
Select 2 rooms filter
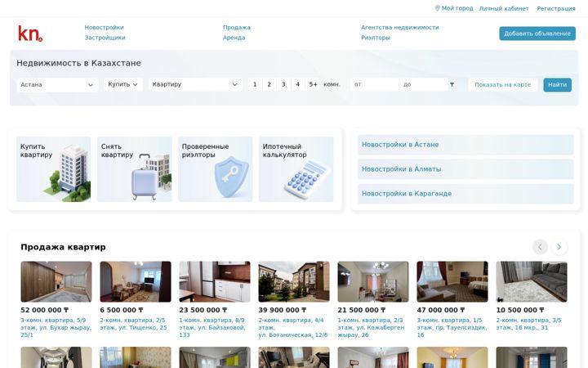pyautogui.click(x=269, y=84)
